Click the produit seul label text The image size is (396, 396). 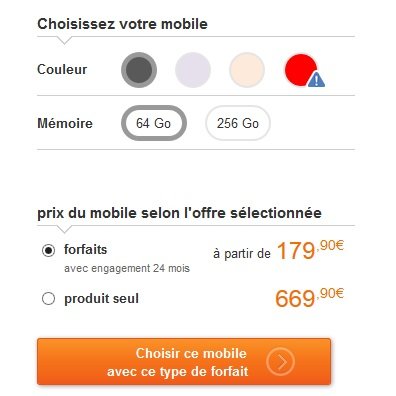[101, 299]
